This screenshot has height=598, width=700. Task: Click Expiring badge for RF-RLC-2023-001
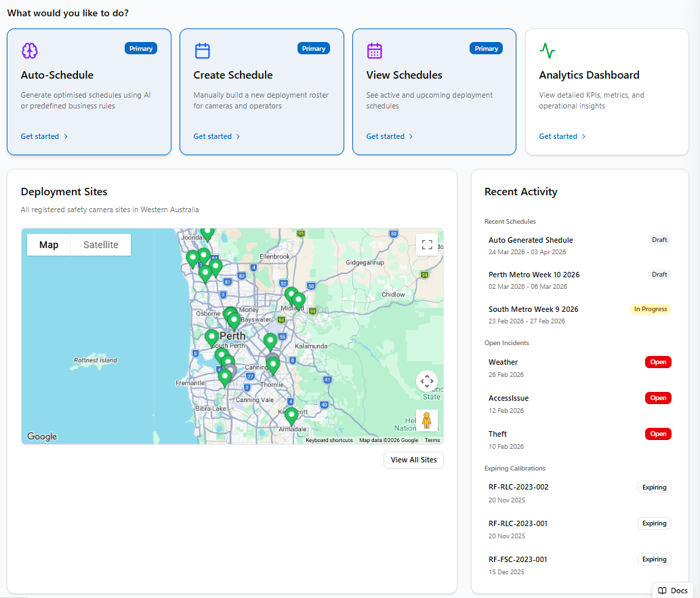click(655, 523)
